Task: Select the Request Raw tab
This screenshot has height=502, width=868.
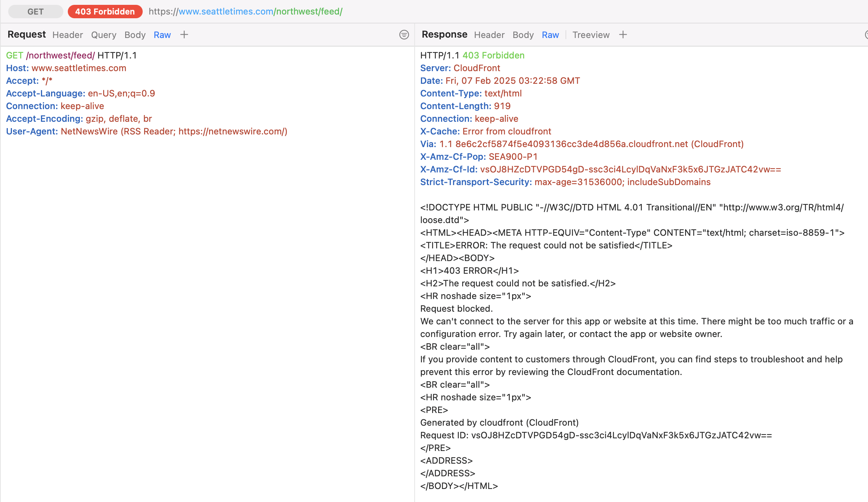Action: [162, 35]
